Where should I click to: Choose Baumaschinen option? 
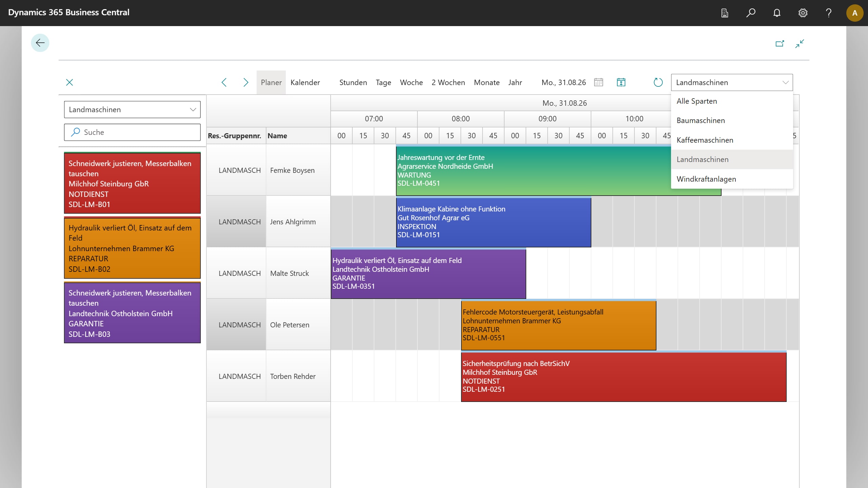732,120
